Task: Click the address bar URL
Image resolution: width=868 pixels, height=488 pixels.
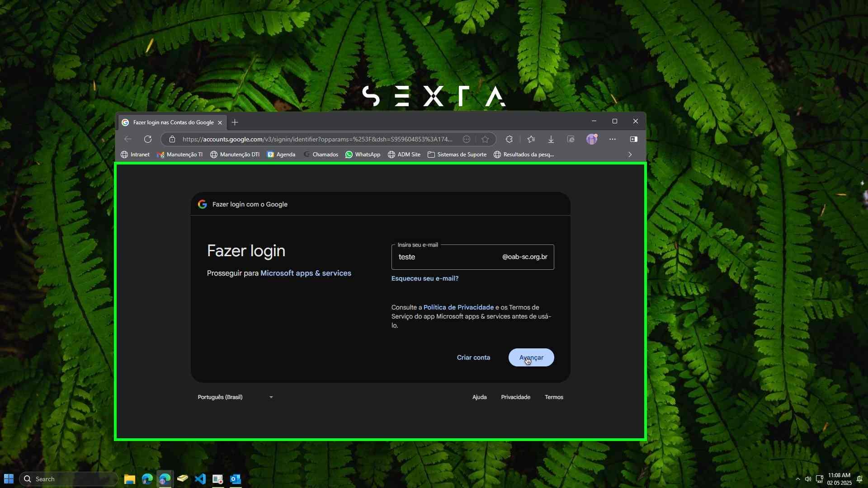Action: [317, 139]
